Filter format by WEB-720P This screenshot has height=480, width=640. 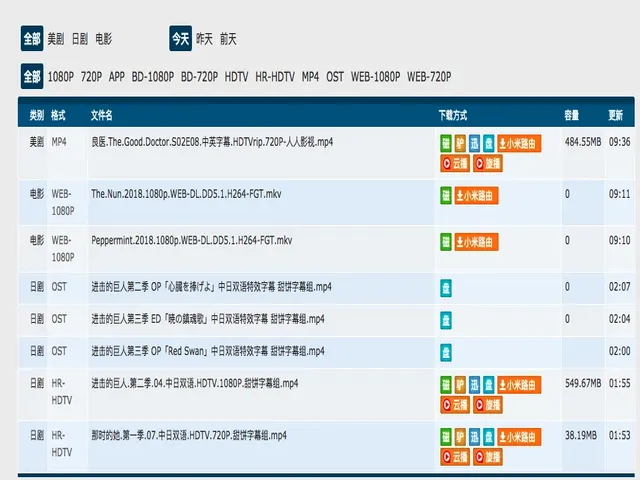(x=429, y=77)
